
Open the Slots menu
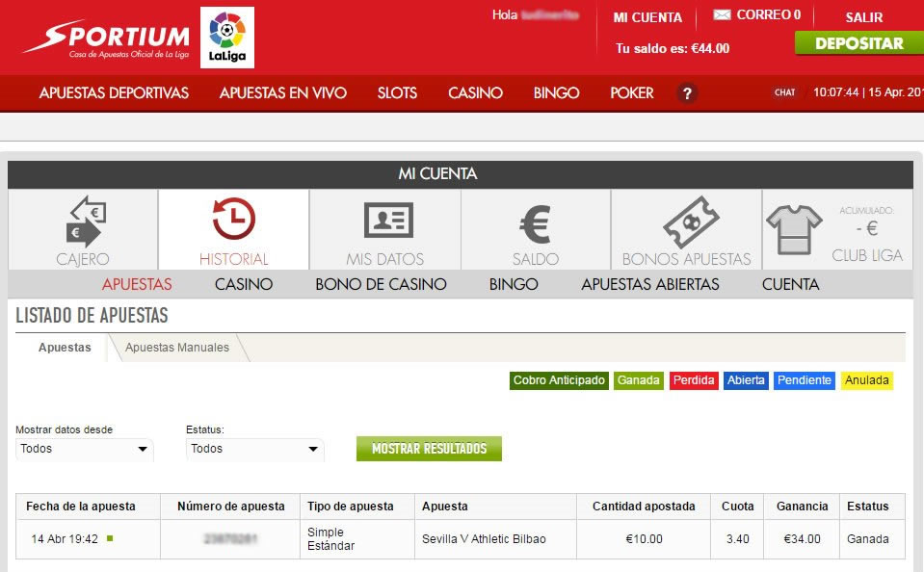point(397,93)
